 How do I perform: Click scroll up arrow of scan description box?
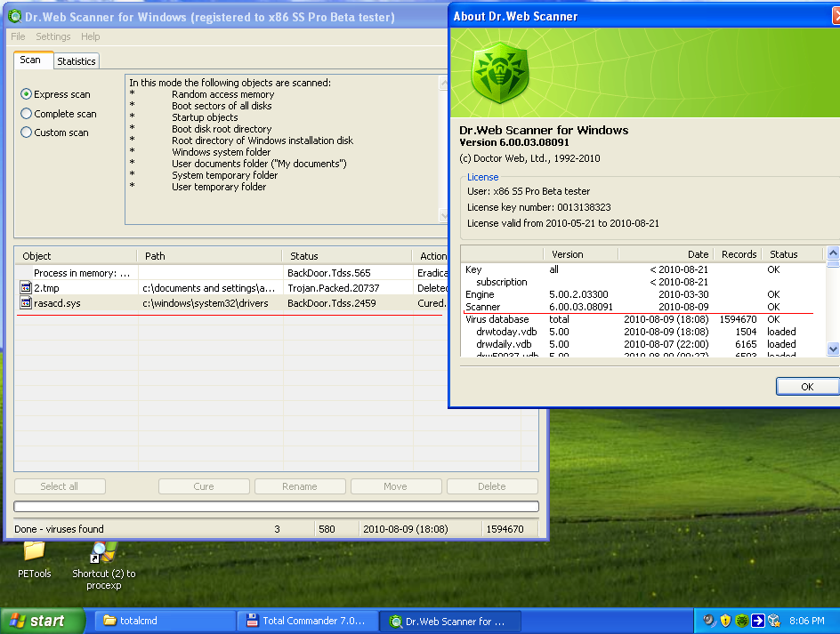click(x=443, y=83)
